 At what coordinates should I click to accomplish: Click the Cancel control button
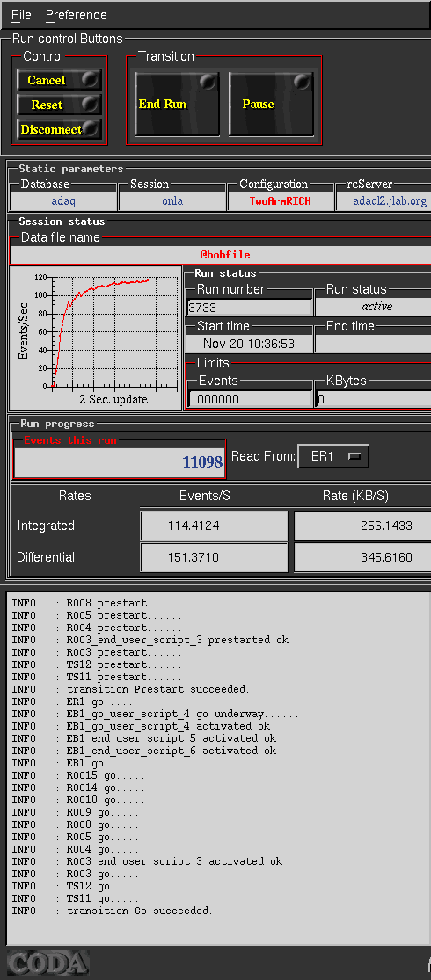pyautogui.click(x=59, y=80)
